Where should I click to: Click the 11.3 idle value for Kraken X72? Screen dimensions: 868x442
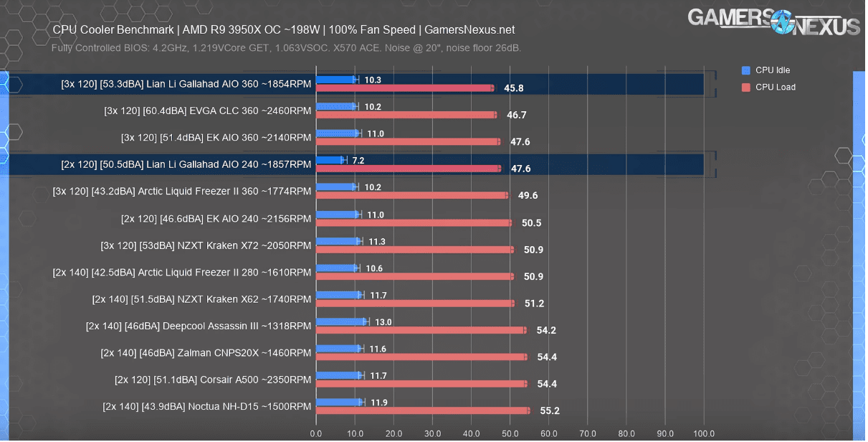(377, 241)
